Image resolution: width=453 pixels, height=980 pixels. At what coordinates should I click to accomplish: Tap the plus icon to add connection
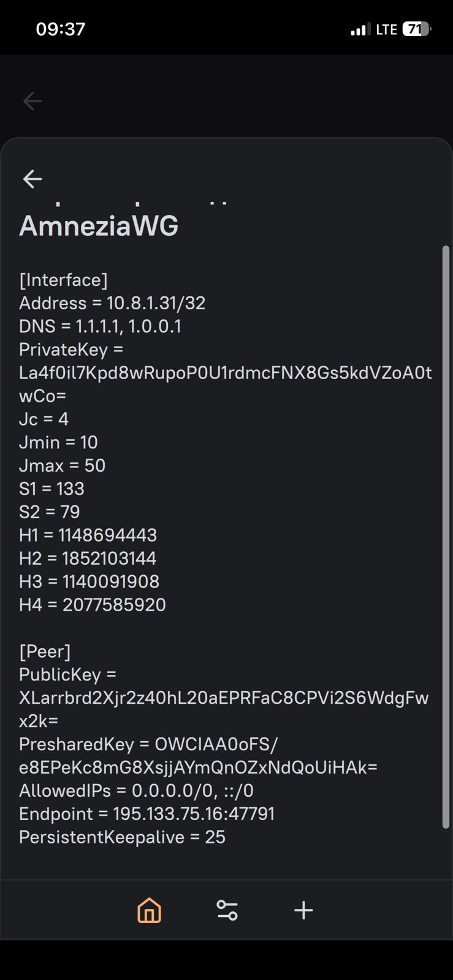click(303, 910)
